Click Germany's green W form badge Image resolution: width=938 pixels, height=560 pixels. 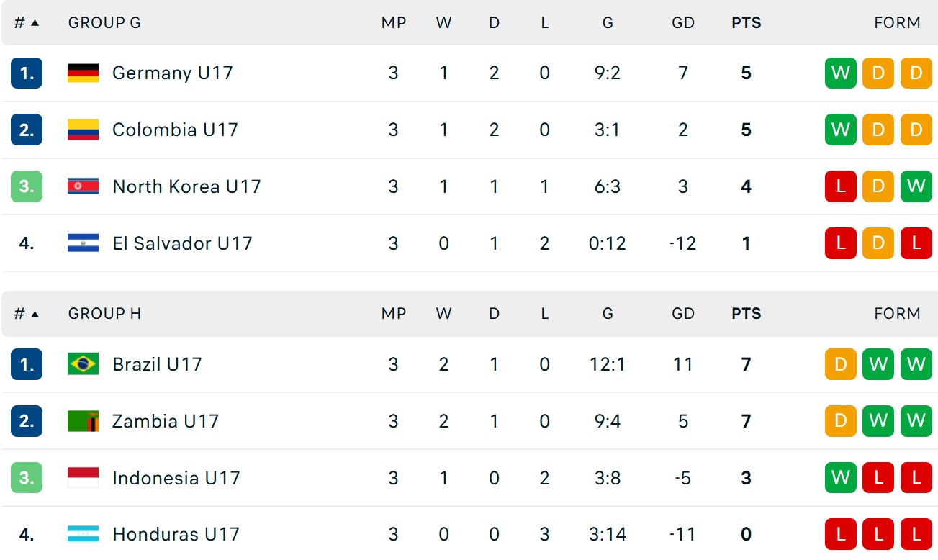(x=840, y=73)
